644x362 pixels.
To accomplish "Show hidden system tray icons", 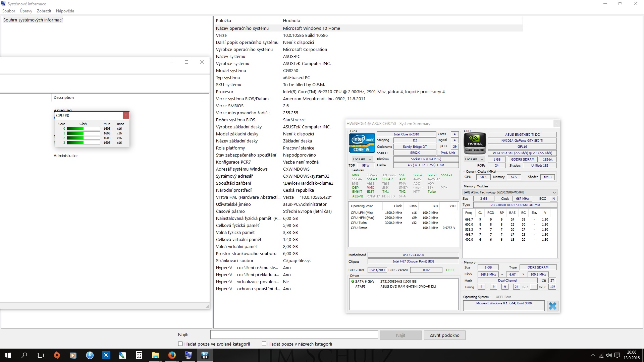I will coord(593,355).
